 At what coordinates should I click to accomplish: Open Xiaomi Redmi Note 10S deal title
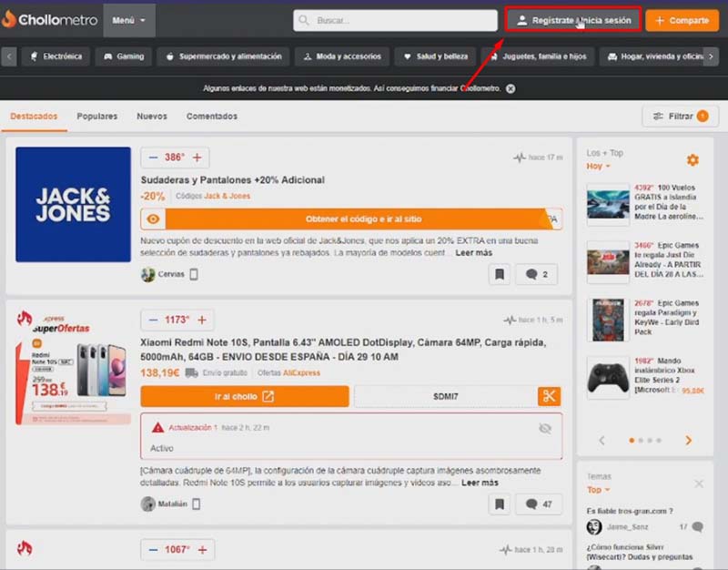(x=343, y=350)
